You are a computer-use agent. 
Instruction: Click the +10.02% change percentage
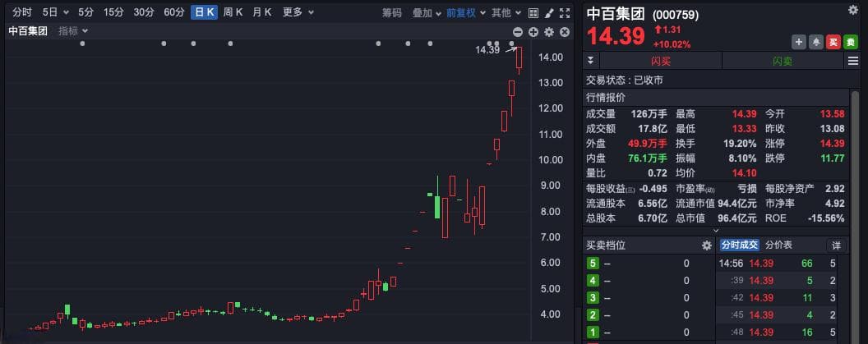(x=672, y=44)
